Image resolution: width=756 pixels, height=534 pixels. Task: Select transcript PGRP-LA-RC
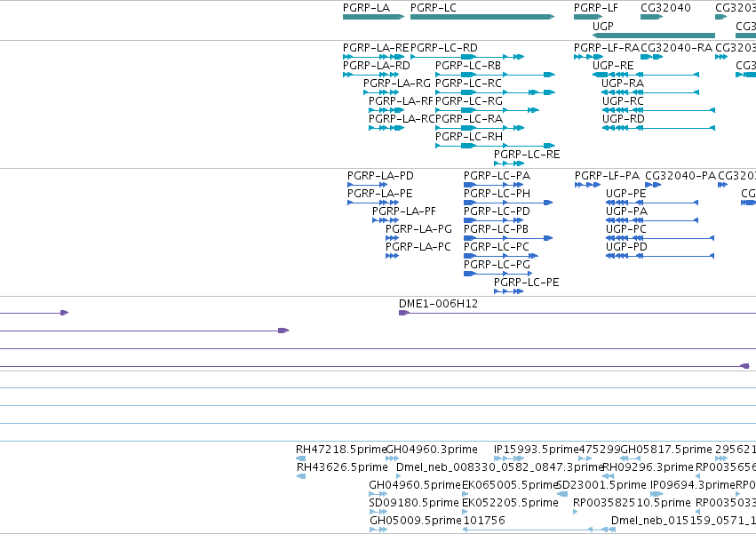click(386, 128)
